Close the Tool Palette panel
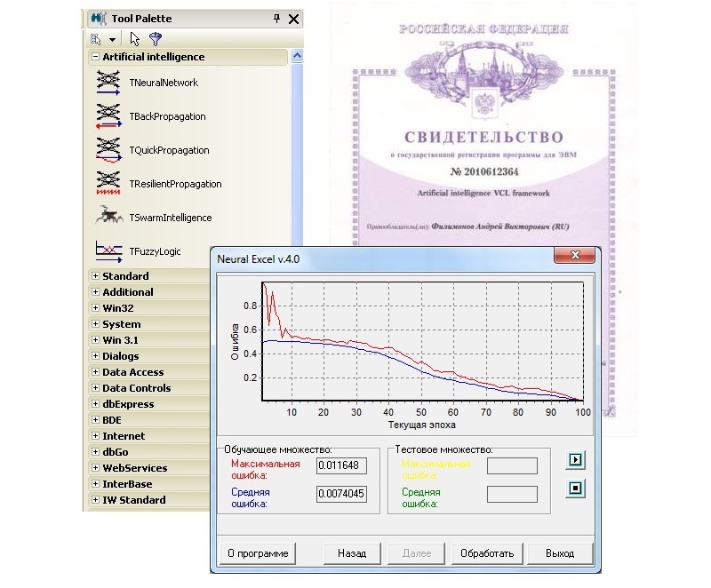The width and height of the screenshot is (711, 588). click(x=294, y=19)
